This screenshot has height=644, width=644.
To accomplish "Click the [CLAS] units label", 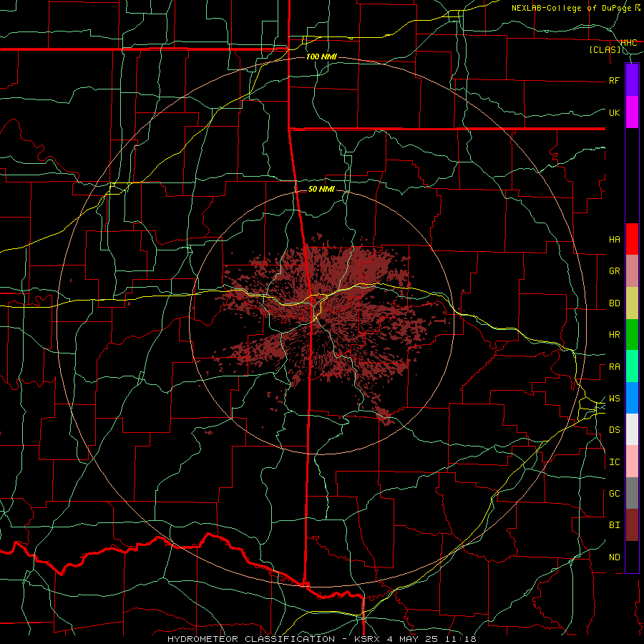I will [605, 50].
